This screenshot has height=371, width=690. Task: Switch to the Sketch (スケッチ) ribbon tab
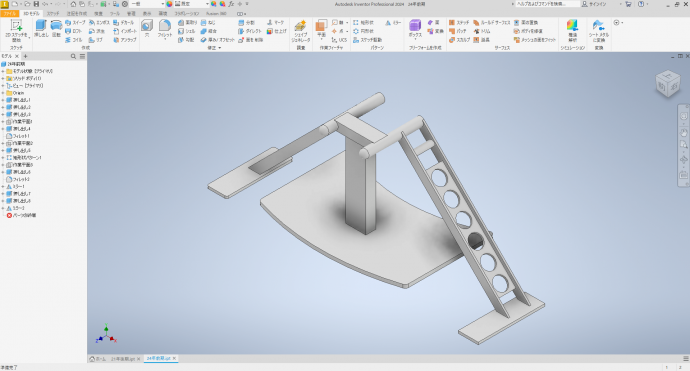coord(53,14)
